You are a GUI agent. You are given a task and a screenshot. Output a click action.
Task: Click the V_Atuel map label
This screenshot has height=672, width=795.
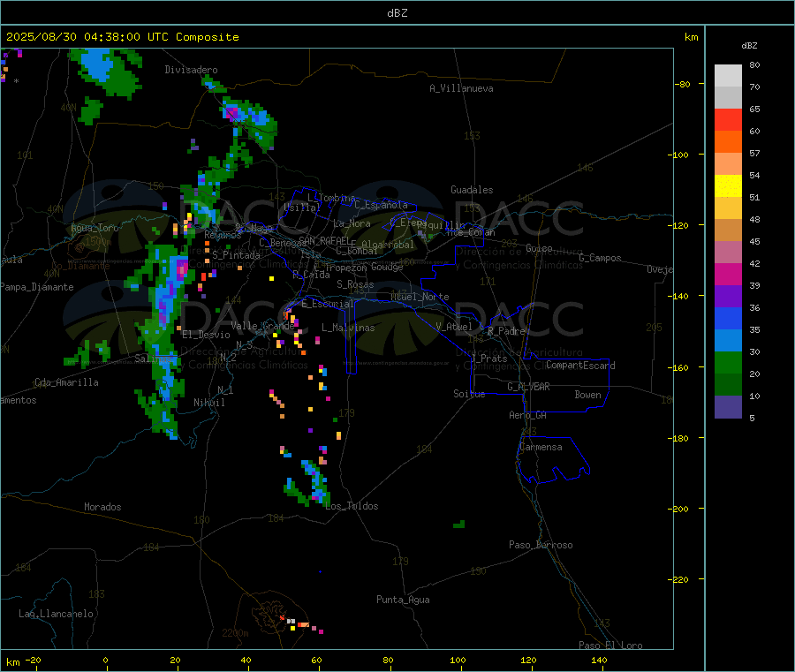click(454, 327)
